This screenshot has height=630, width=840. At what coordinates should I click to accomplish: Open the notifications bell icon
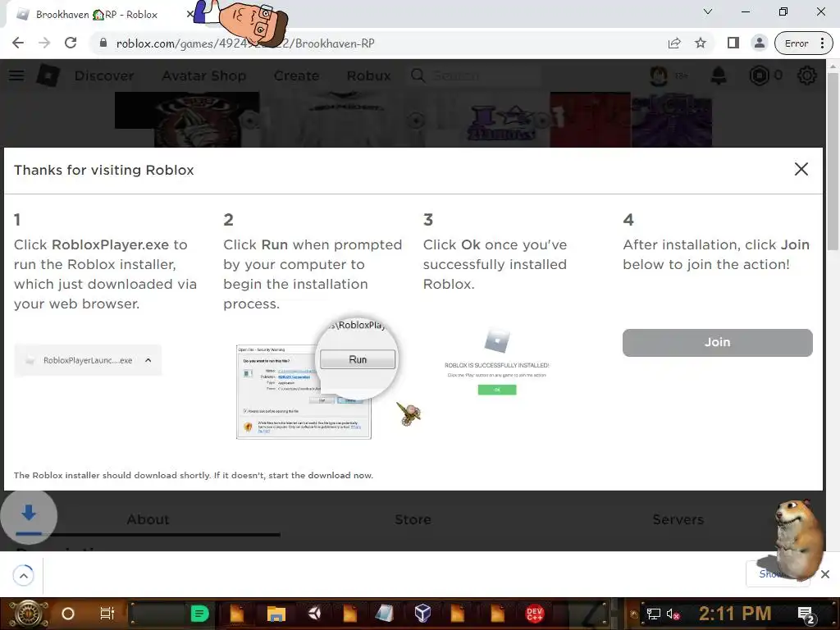tap(719, 75)
